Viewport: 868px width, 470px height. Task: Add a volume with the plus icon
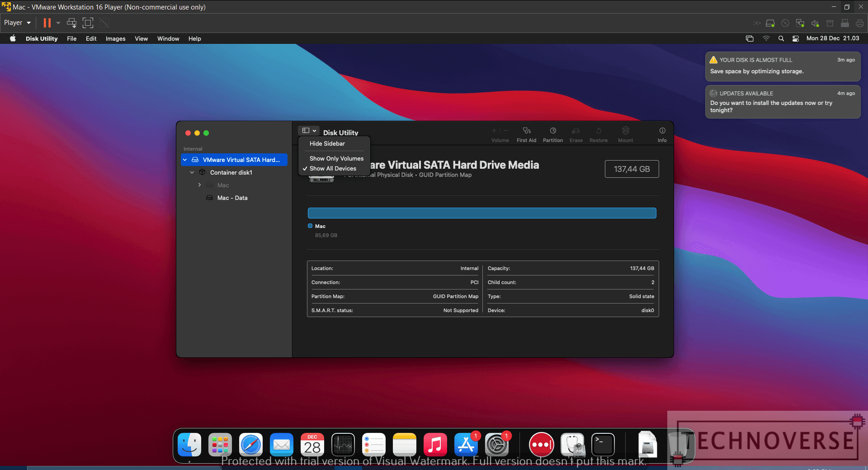click(494, 131)
